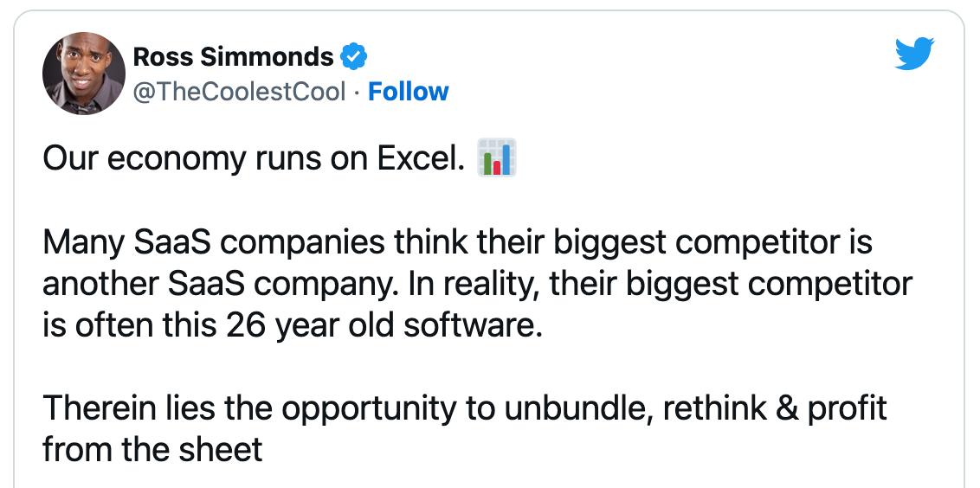Open Ross Simmonds' profile photo
Viewport: 980px width, 488px height.
84,74
